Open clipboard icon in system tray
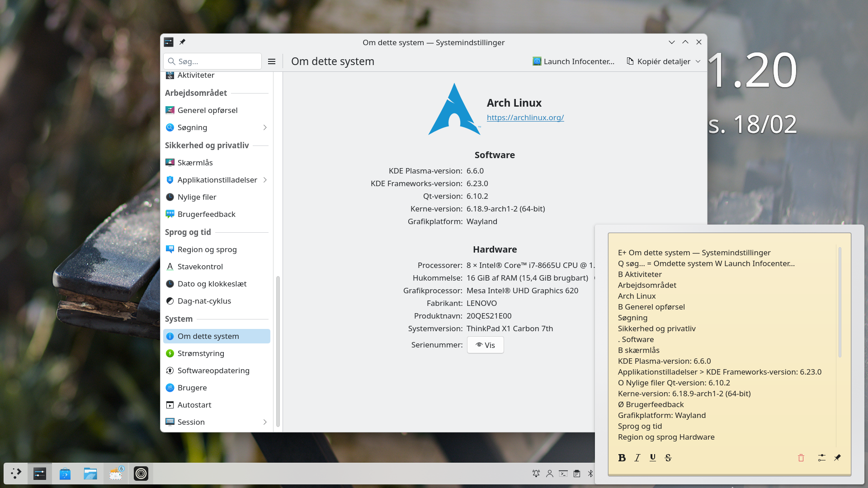This screenshot has width=868, height=488. point(577,474)
